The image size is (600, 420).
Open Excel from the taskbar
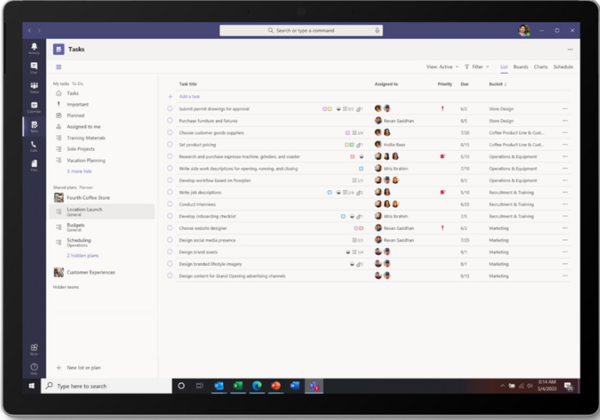(x=238, y=386)
